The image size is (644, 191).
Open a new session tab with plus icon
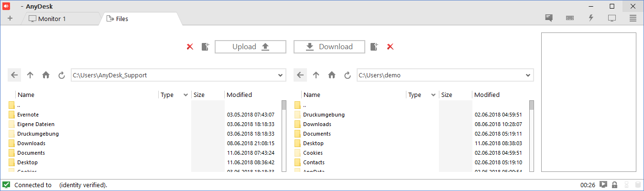coord(10,19)
